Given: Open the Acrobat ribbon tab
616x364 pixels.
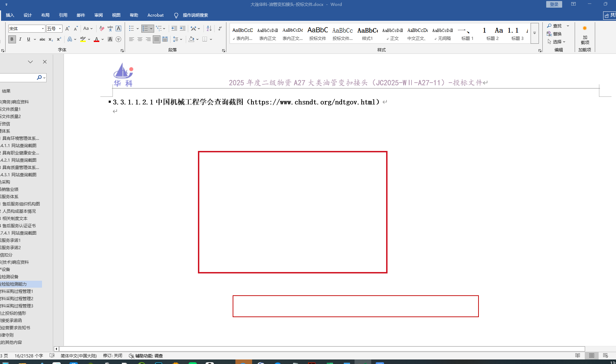Looking at the screenshot, I should [x=156, y=15].
